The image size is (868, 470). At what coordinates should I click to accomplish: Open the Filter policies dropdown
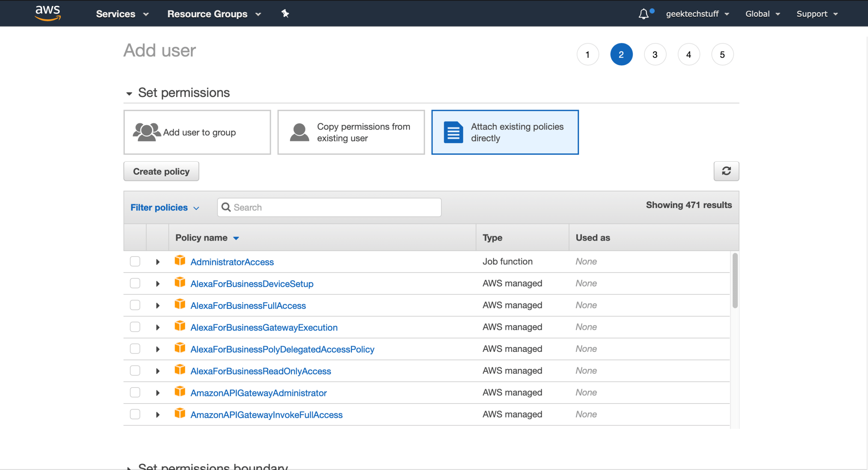tap(165, 207)
